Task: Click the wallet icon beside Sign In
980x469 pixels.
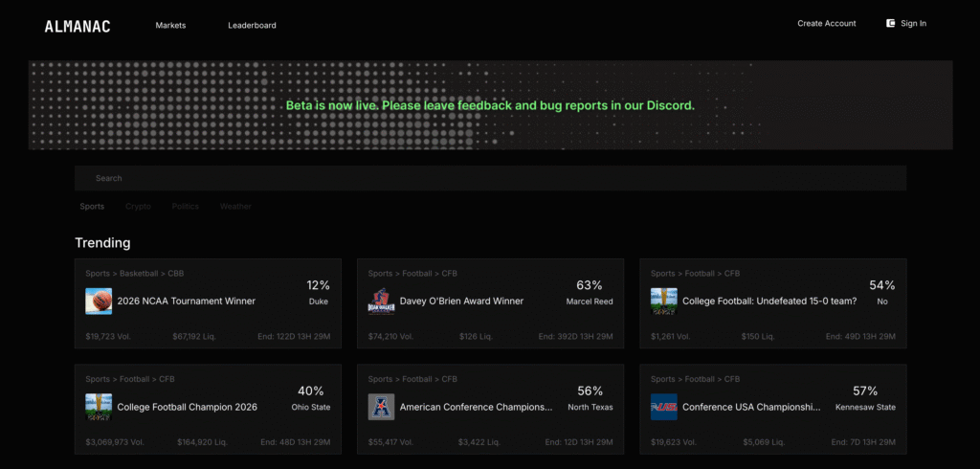Action: [890, 23]
